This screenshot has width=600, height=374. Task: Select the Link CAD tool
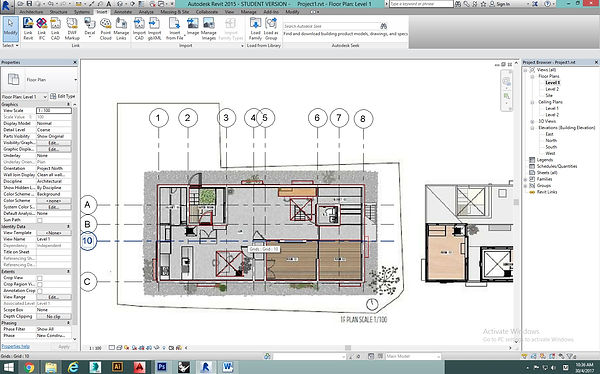[x=55, y=29]
